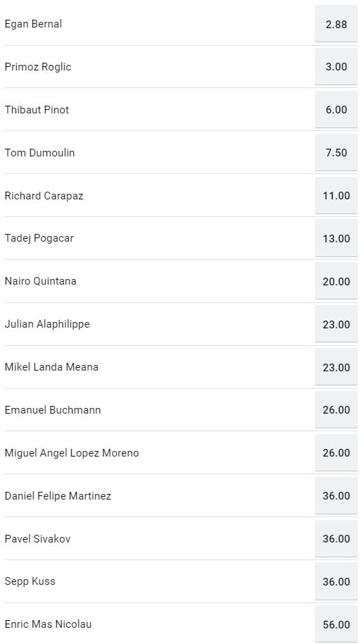Open the Sepp Kuss name entry
The image size is (360, 644).
pos(30,581)
